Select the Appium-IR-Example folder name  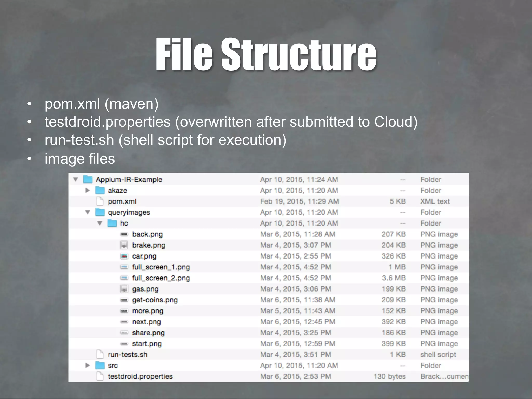coord(129,180)
